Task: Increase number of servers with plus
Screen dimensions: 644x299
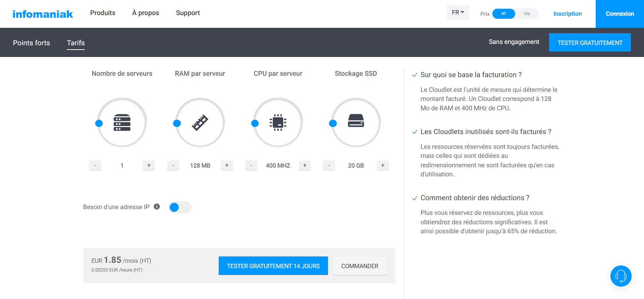Action: [x=149, y=165]
